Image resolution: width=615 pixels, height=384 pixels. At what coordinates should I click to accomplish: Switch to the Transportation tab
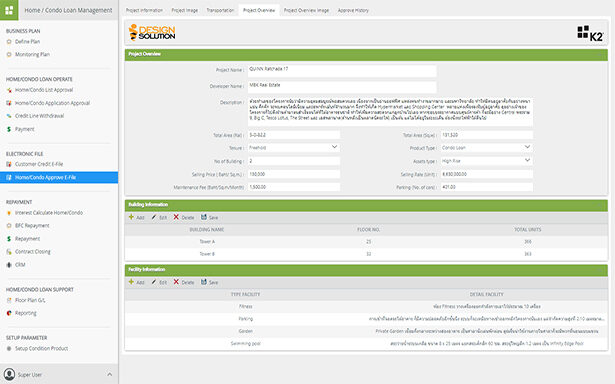pos(220,10)
